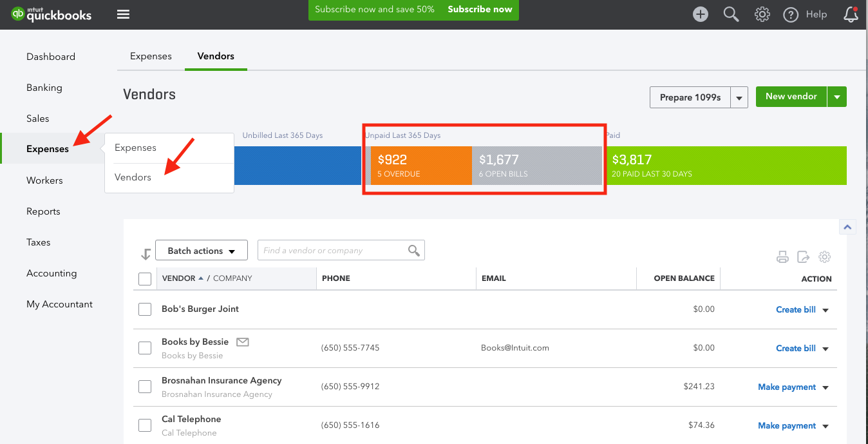The image size is (868, 444).
Task: Open the Bob's Burger Joint vendor name
Action: coord(200,309)
